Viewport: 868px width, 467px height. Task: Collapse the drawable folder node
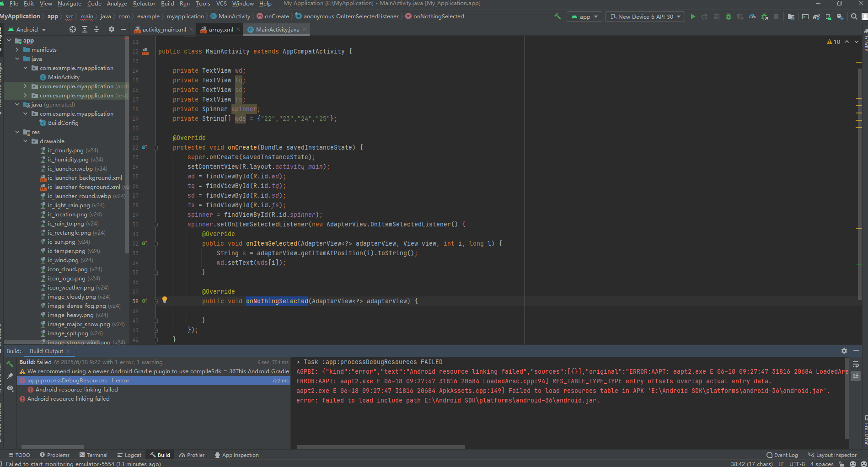click(26, 141)
